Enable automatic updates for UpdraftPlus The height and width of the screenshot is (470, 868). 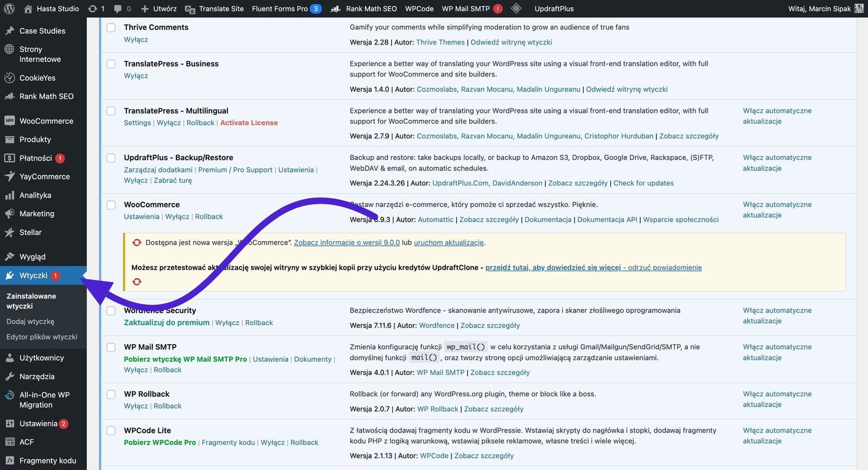tap(777, 163)
